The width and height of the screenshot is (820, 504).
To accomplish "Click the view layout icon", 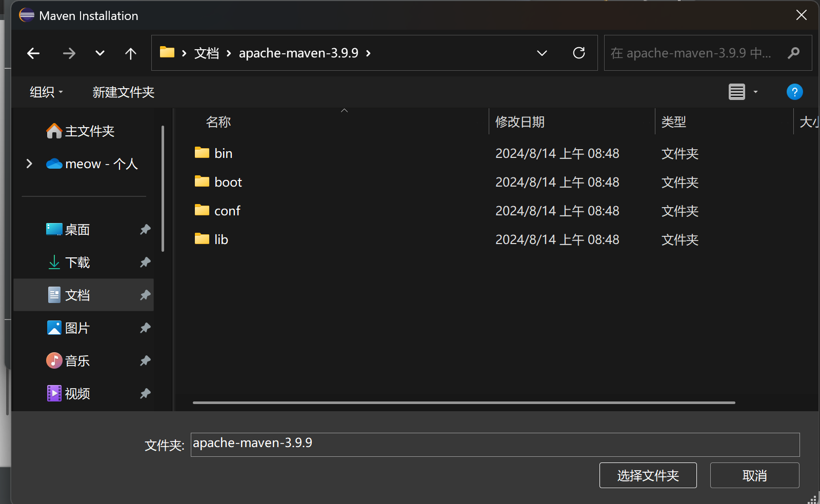I will click(x=736, y=92).
